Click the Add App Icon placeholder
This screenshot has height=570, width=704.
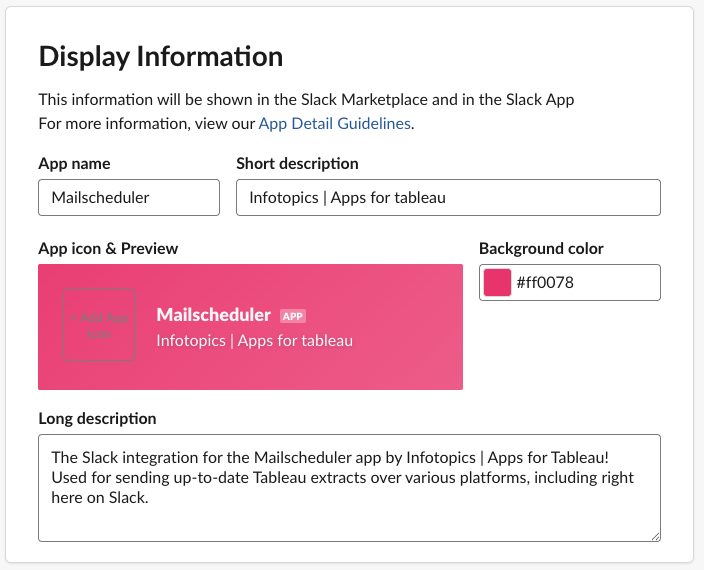click(99, 325)
